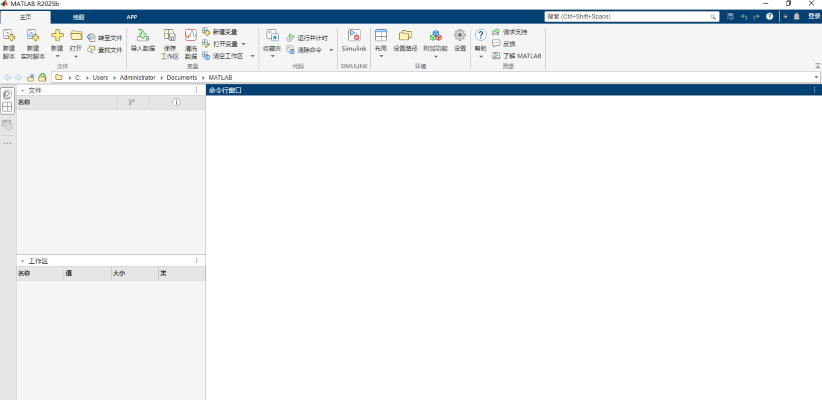Open the Files panel from the sidebar
The image size is (822, 400).
[x=7, y=95]
